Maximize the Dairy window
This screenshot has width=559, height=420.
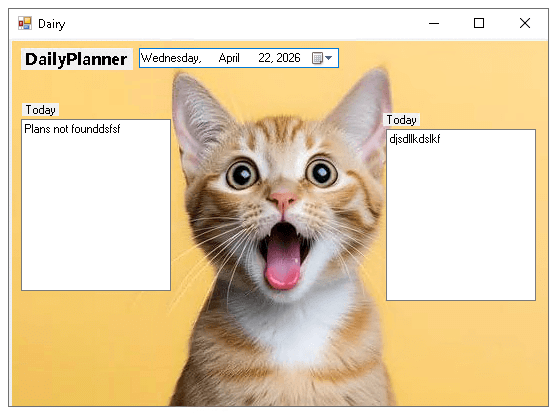(x=479, y=24)
